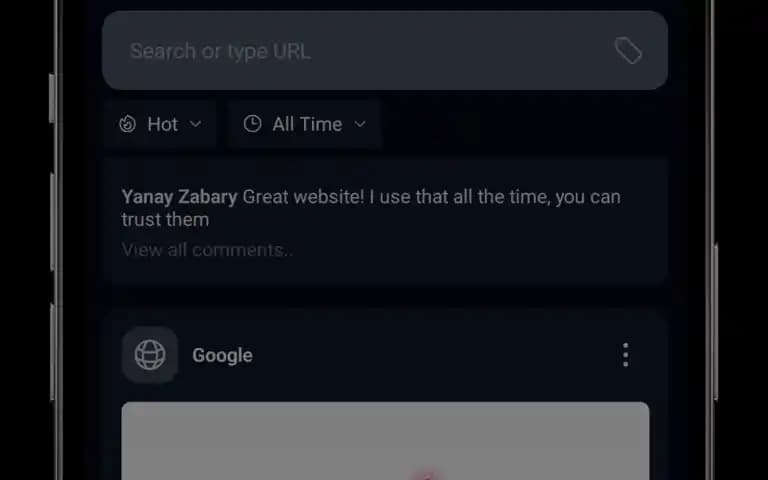Screen dimensions: 768x480
Task: Expand the chevron next to All Time
Action: 360,124
